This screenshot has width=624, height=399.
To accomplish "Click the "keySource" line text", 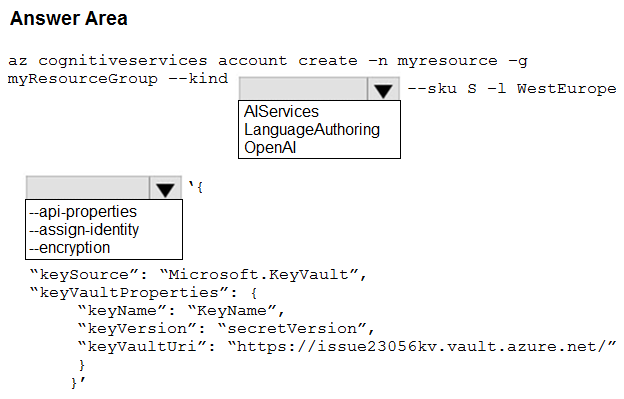I will tap(198, 274).
